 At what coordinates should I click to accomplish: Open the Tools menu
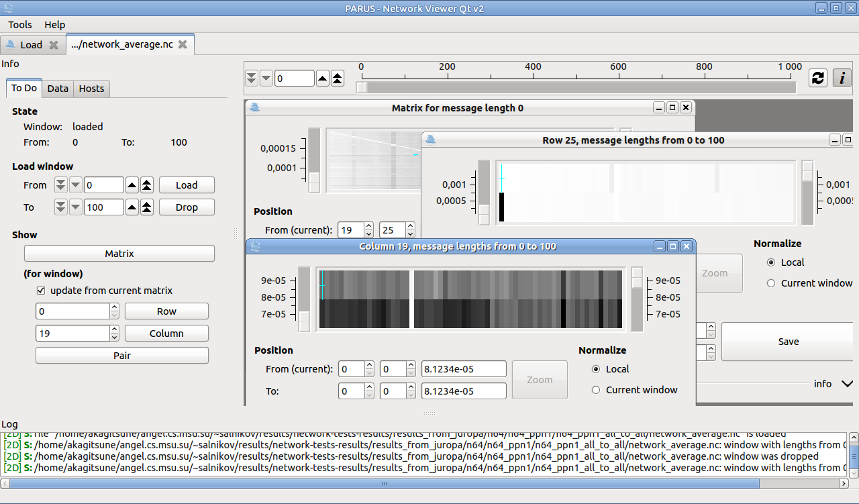coord(20,25)
